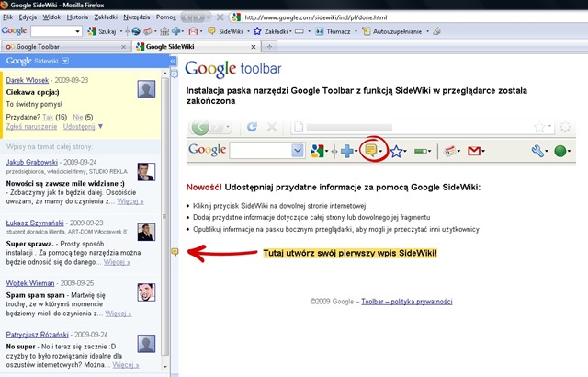Screen dimensions: 588x377
Task: Go forward with the browser Forward button
Action: [198, 17]
